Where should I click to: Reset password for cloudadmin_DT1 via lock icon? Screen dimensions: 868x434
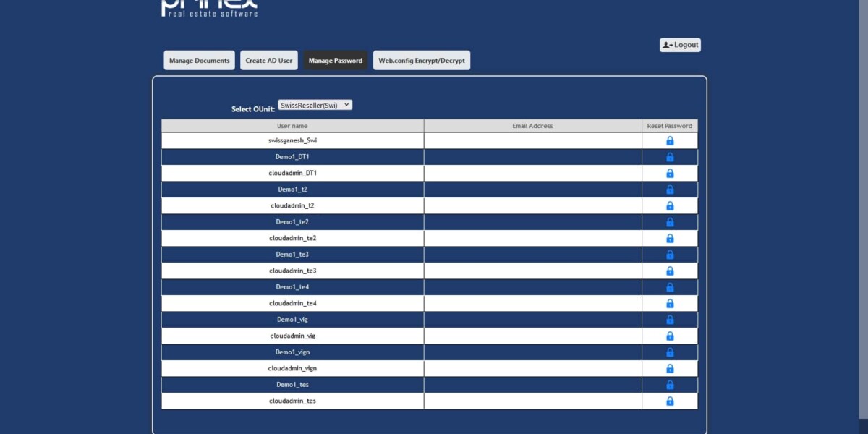(670, 174)
